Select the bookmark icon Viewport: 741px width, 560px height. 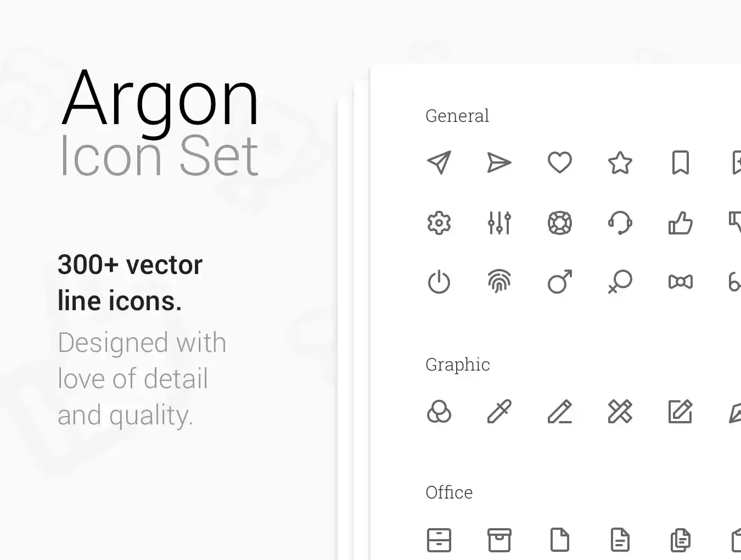pos(680,163)
